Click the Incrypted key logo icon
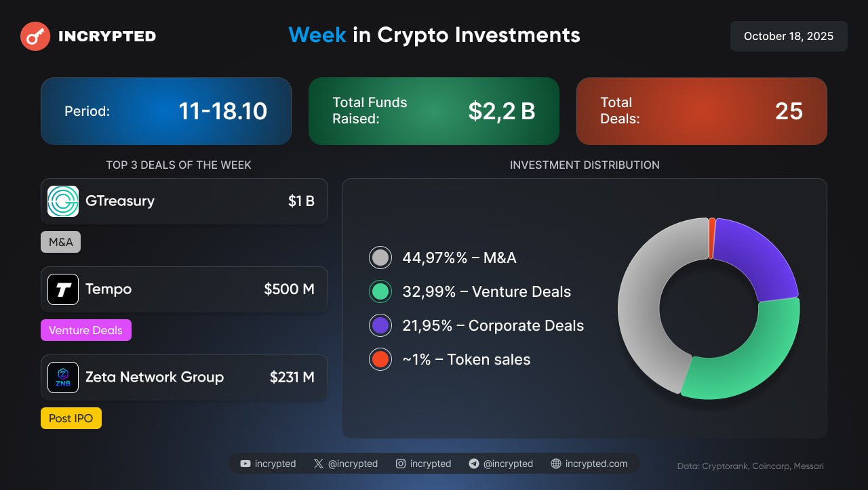Image resolution: width=868 pixels, height=490 pixels. (35, 37)
